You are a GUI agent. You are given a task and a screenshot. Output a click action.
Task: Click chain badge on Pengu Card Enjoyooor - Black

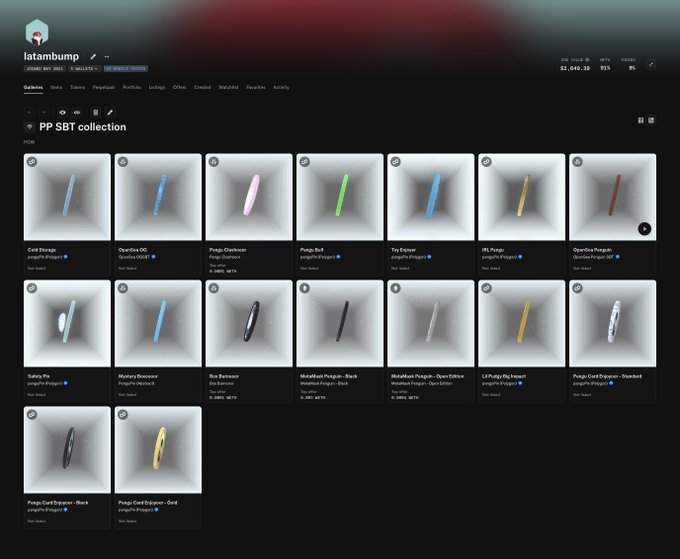(32, 415)
